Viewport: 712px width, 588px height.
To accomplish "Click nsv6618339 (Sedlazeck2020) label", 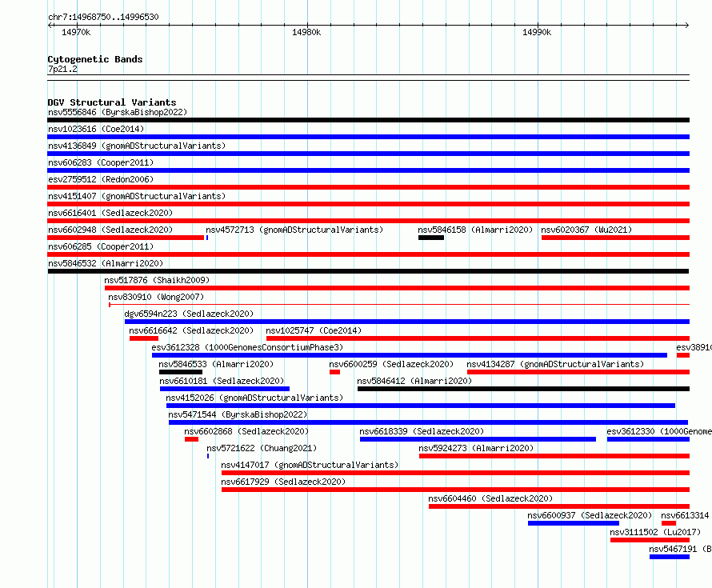I will click(422, 431).
